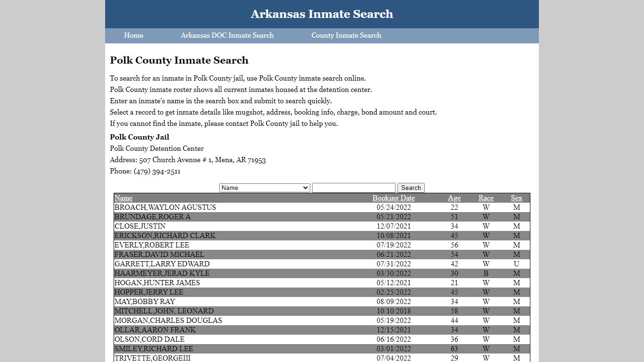This screenshot has height=362, width=644.
Task: Click booking date 07/19/2022
Action: point(394,245)
